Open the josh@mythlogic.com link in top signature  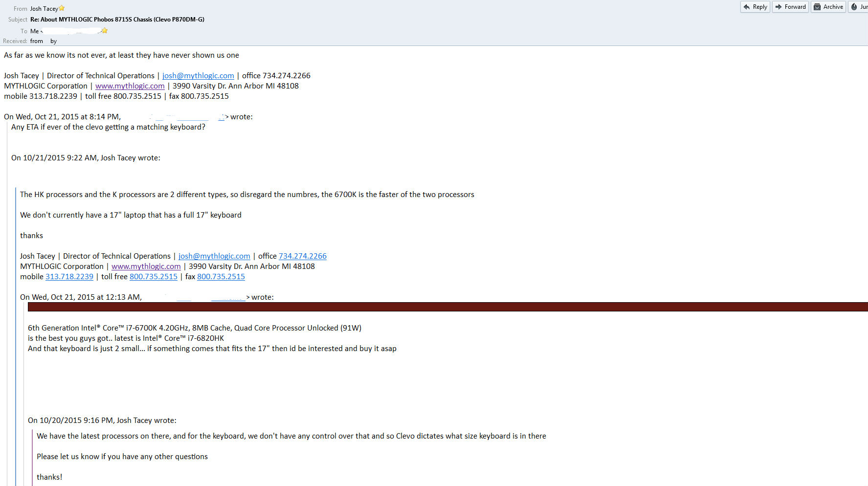198,76
